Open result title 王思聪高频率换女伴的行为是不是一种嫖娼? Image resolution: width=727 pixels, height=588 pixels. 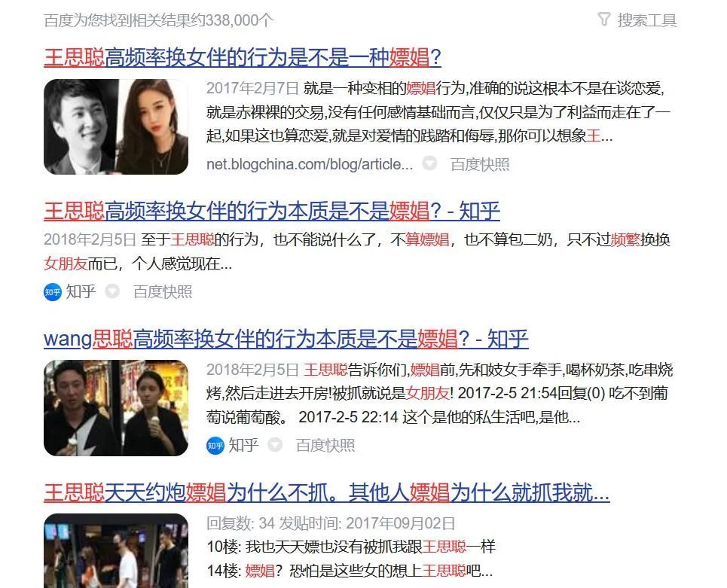click(x=243, y=58)
